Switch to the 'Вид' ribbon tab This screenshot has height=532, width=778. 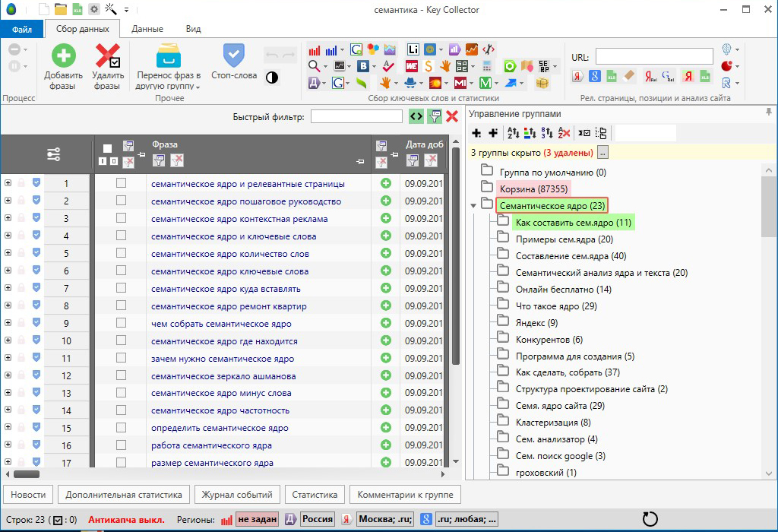(194, 29)
